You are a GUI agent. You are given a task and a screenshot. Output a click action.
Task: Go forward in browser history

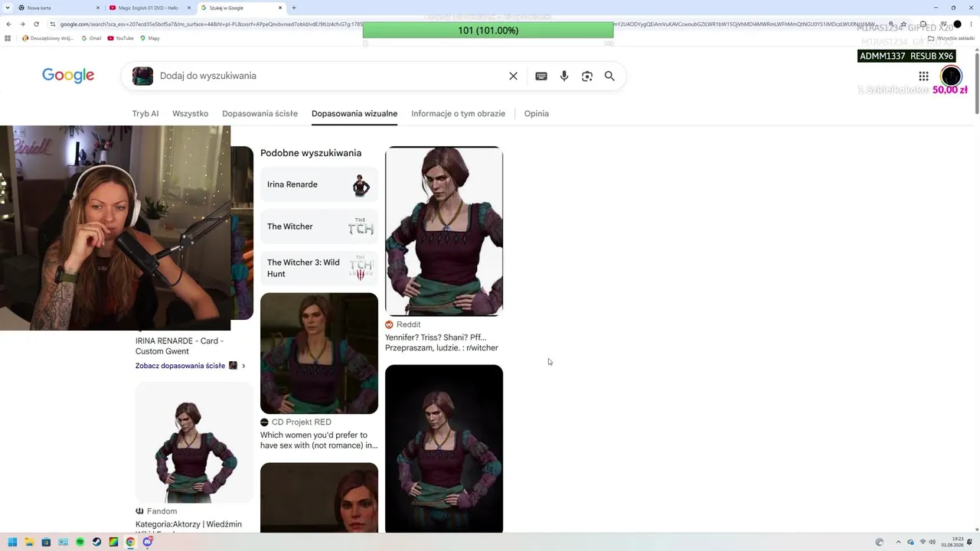pyautogui.click(x=22, y=24)
